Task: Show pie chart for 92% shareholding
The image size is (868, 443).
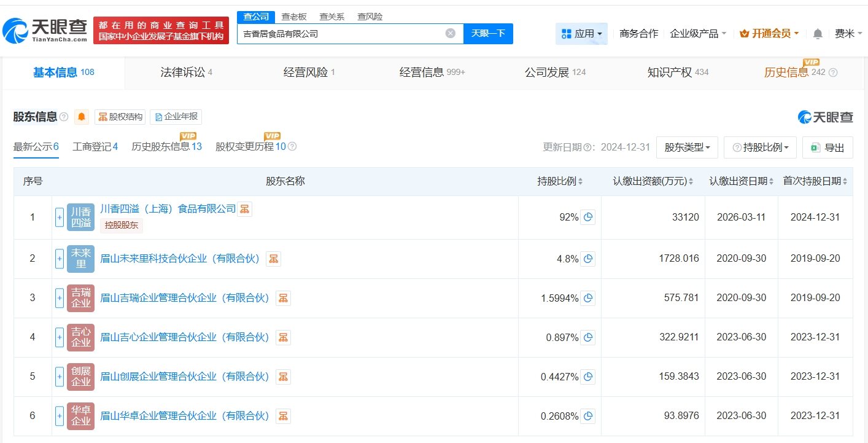Action: (587, 217)
